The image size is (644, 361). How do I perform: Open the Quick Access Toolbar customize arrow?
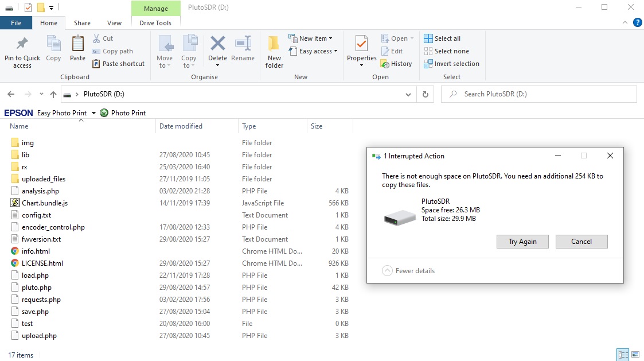coord(52,7)
